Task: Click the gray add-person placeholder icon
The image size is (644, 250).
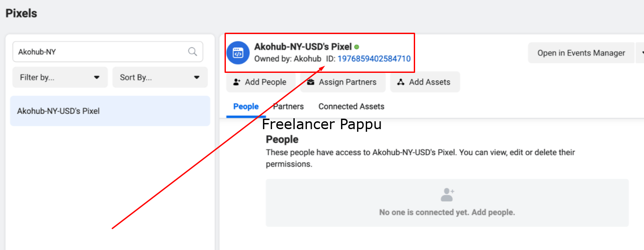Action: (447, 195)
